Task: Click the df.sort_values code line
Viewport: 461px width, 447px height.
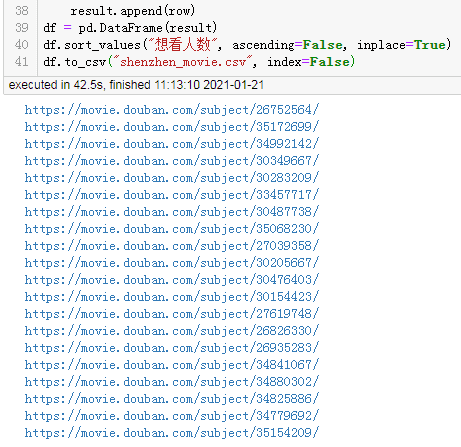Action: (x=247, y=45)
